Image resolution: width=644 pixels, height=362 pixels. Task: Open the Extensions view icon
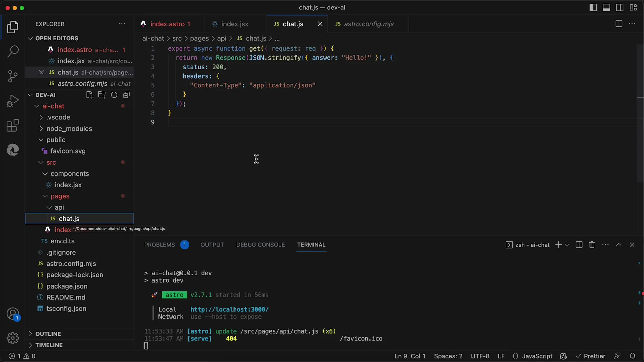click(13, 126)
